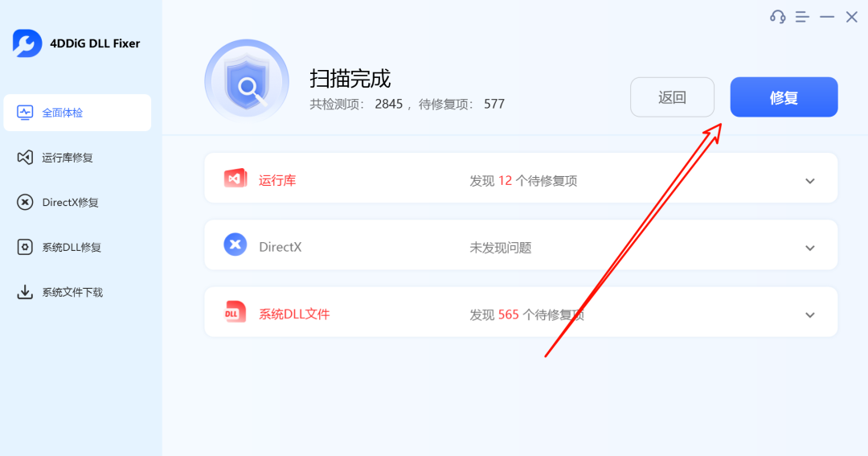The height and width of the screenshot is (456, 868).
Task: Click the red DLL file icon
Action: pyautogui.click(x=235, y=312)
